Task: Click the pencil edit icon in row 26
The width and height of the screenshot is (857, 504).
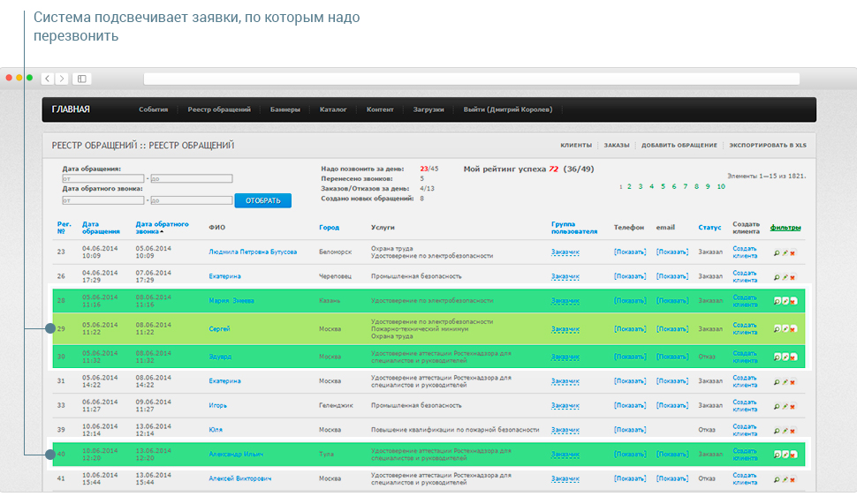Action: [x=785, y=277]
